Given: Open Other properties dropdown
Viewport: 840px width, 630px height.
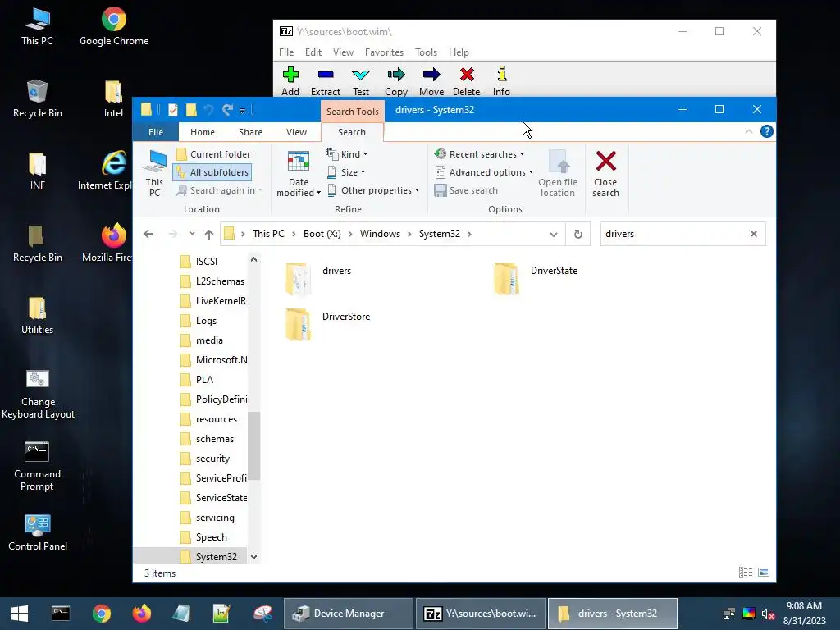Looking at the screenshot, I should (x=373, y=190).
